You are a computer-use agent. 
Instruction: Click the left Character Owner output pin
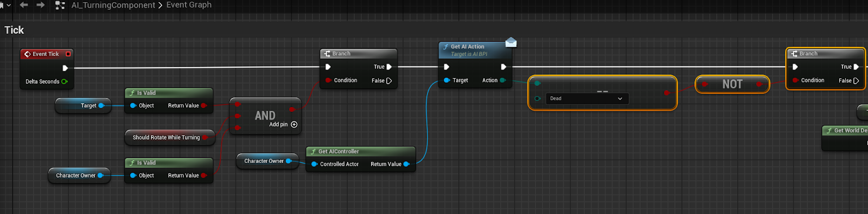point(100,175)
